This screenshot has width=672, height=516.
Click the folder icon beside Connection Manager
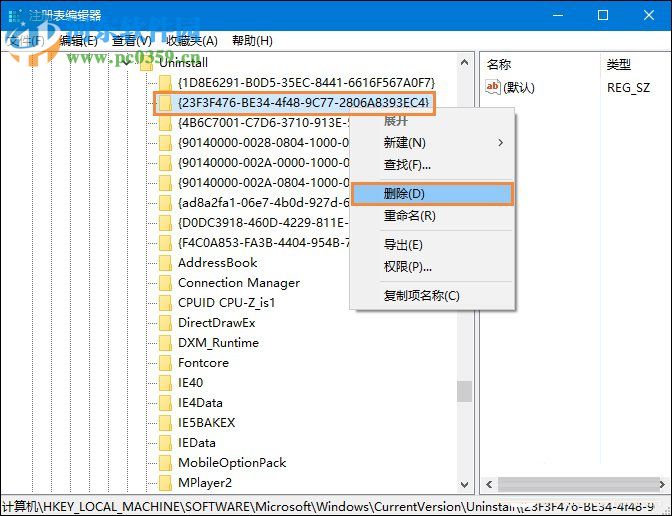point(165,283)
